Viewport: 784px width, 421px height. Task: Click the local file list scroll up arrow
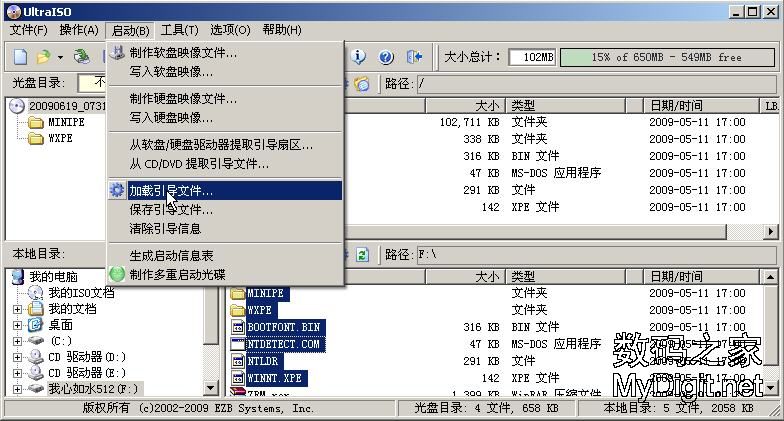point(770,276)
